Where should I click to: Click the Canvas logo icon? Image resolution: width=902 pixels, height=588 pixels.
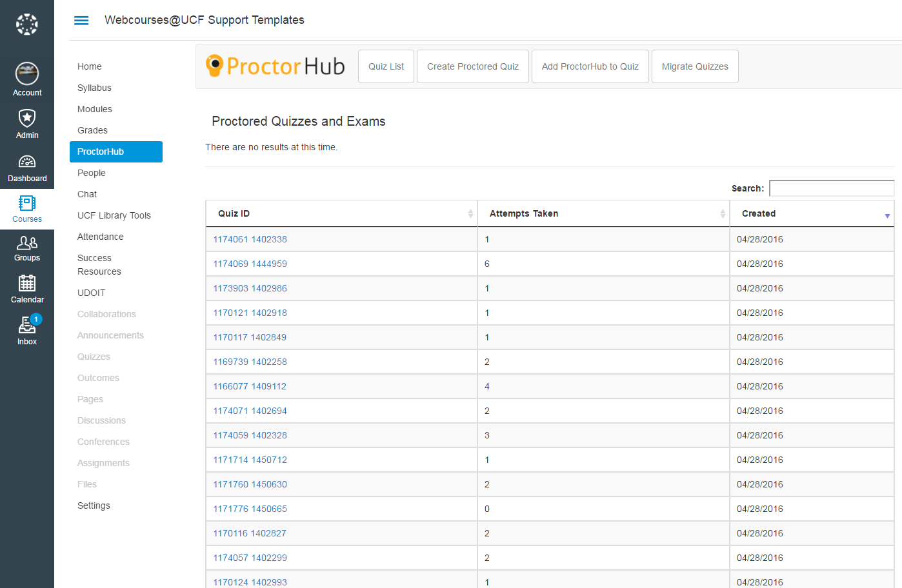pos(27,24)
